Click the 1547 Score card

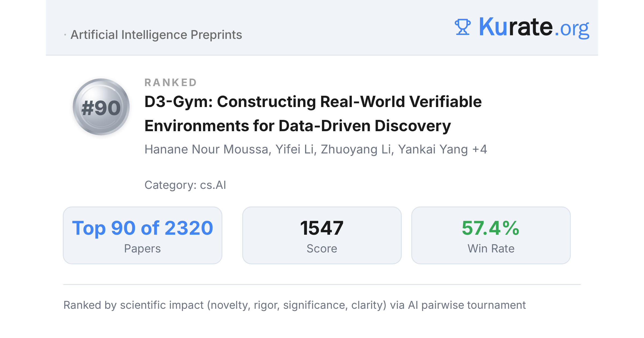pyautogui.click(x=322, y=235)
